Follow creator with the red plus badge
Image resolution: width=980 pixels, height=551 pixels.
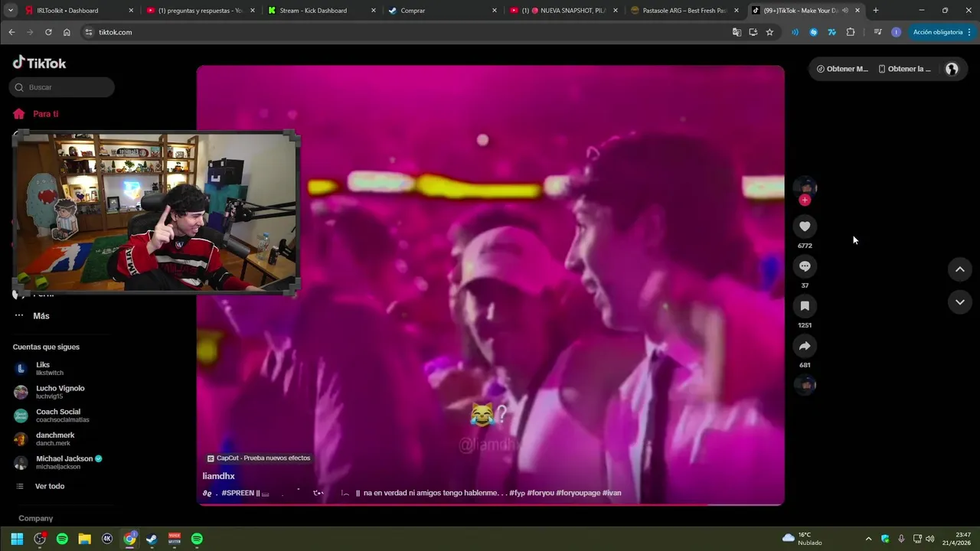pos(805,200)
